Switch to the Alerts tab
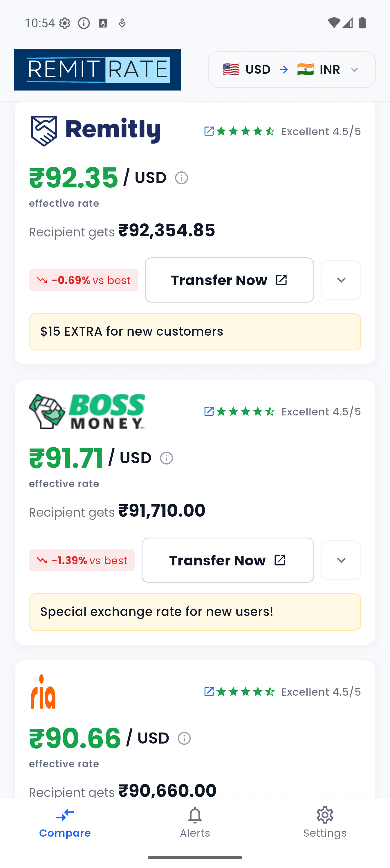The width and height of the screenshot is (390, 868). click(195, 822)
